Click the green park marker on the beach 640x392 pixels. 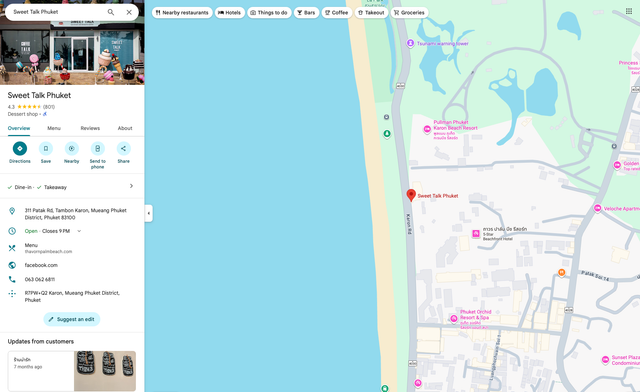(x=387, y=134)
